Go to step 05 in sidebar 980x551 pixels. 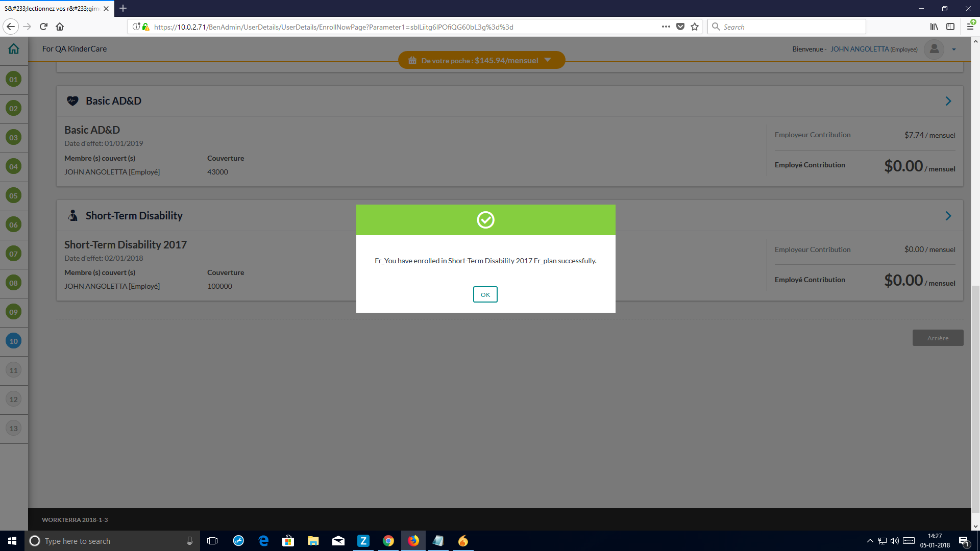pos(14,195)
